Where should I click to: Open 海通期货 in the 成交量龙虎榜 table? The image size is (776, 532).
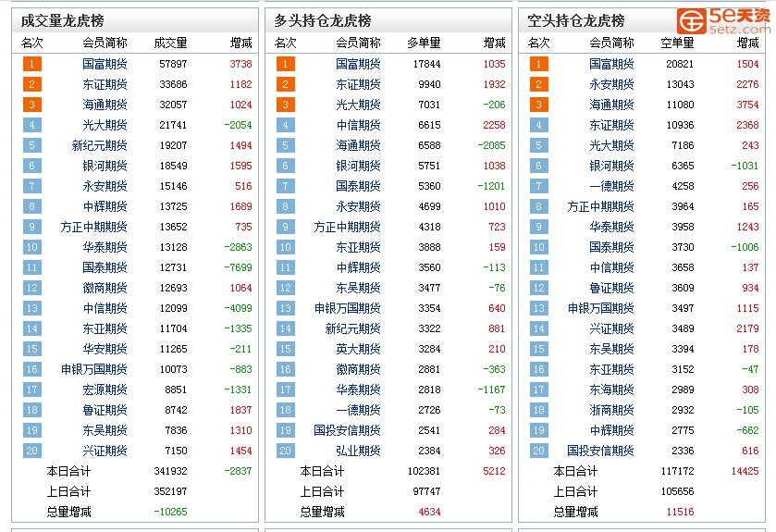pos(105,105)
